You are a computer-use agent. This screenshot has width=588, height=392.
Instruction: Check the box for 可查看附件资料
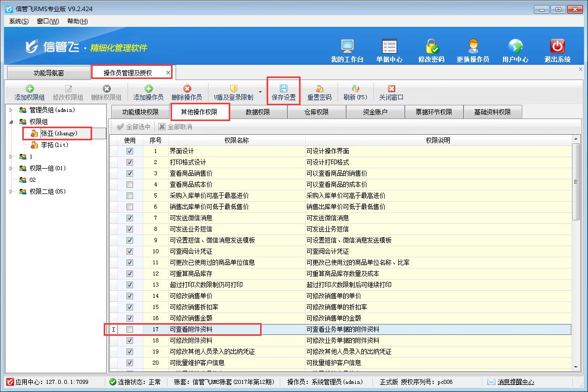point(130,330)
